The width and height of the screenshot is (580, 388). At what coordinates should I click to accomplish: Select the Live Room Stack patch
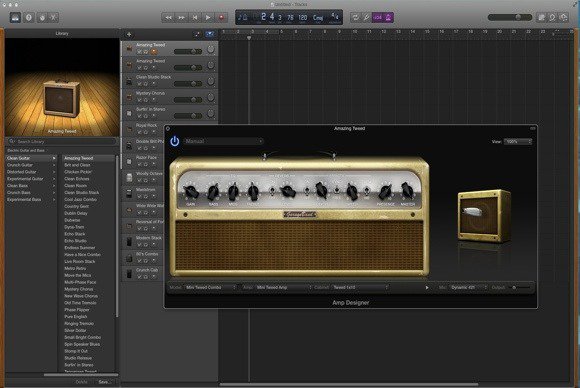(88, 262)
